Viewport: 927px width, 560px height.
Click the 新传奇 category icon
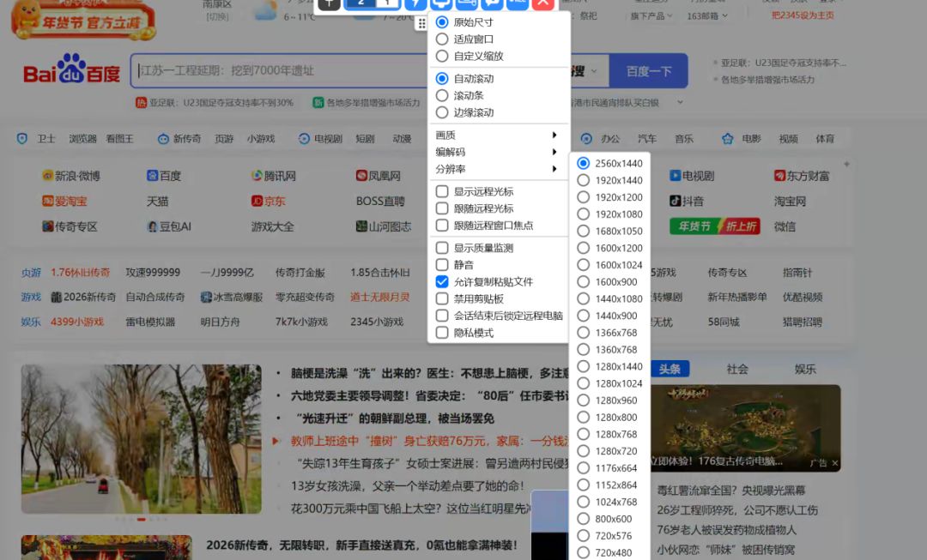[163, 139]
